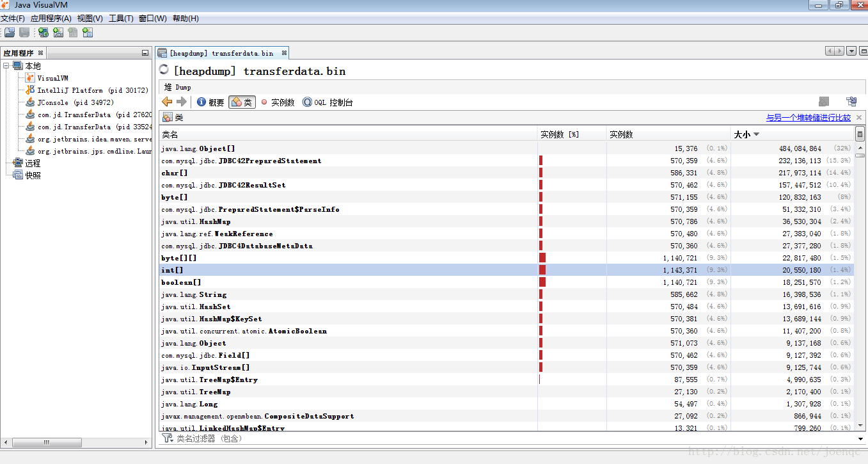Select the java.util.HashMap class row
The height and width of the screenshot is (464, 868).
point(507,221)
